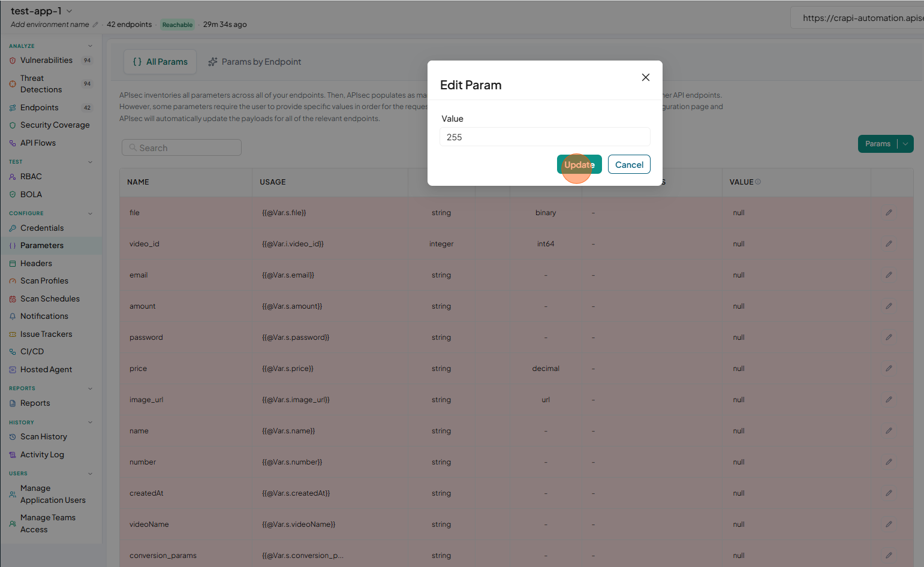This screenshot has width=924, height=567.
Task: Click the parameters Search field
Action: coord(182,148)
